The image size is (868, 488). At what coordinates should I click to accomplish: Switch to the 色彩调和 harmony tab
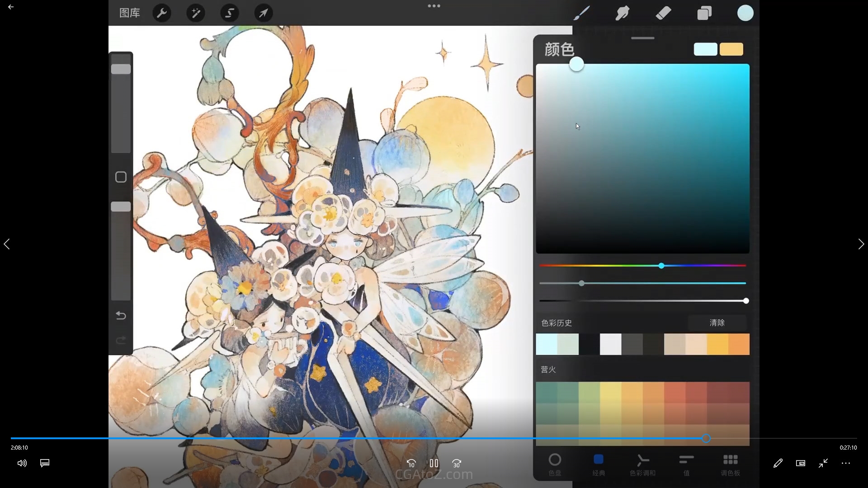tap(642, 465)
